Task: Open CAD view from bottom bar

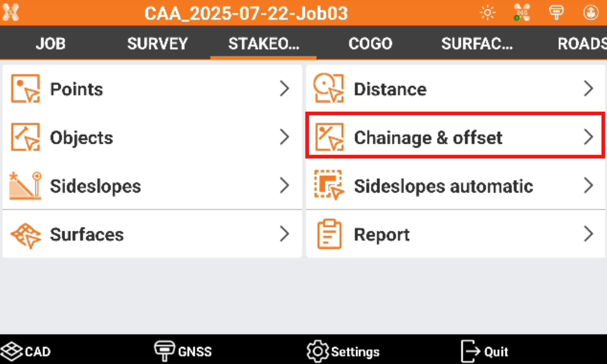Action: click(26, 351)
